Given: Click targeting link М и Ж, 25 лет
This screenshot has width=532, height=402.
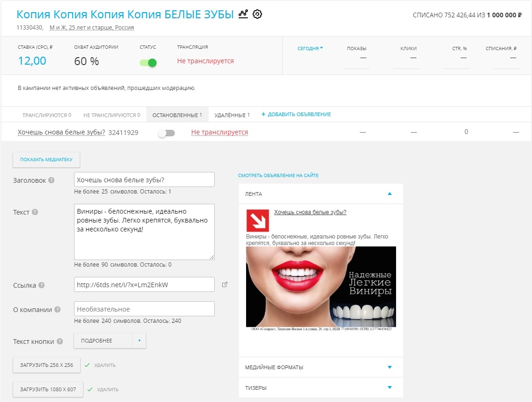Looking at the screenshot, I should [x=91, y=28].
